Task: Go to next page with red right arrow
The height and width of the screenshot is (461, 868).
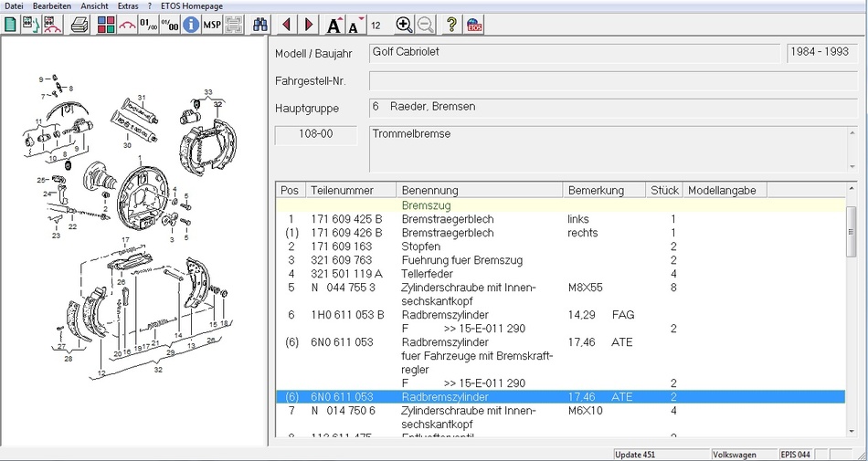Action: tap(309, 25)
